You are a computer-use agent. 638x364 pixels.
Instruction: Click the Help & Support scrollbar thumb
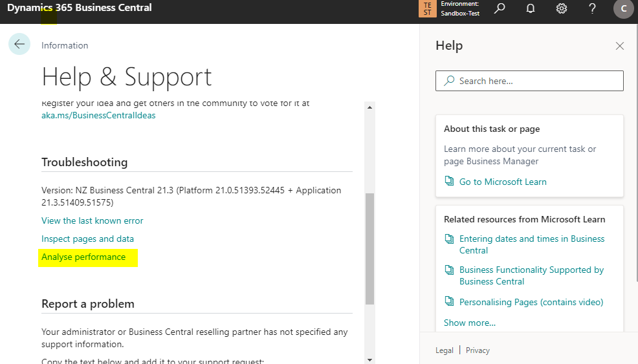tap(369, 249)
